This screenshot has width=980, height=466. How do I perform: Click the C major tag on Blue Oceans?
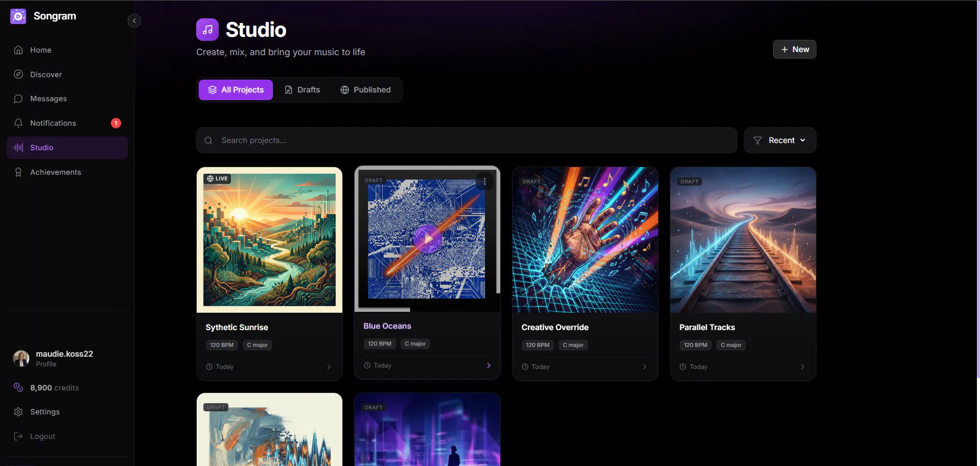pos(415,344)
